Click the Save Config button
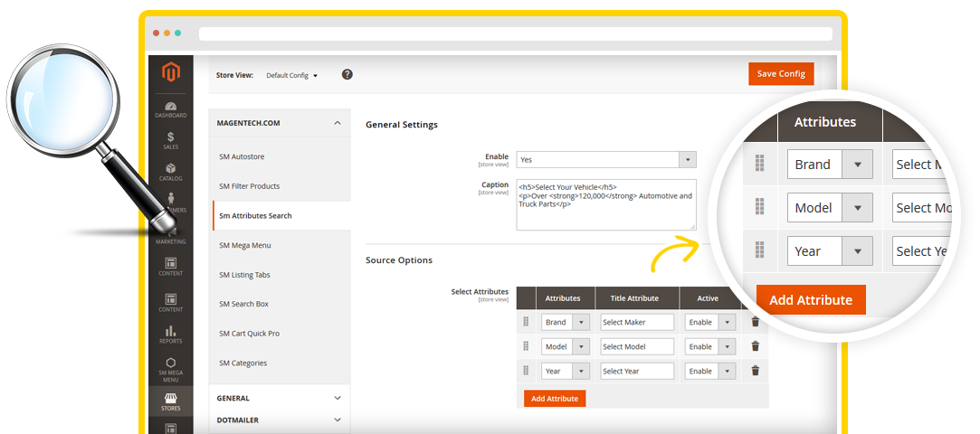This screenshot has width=980, height=434. coord(781,73)
